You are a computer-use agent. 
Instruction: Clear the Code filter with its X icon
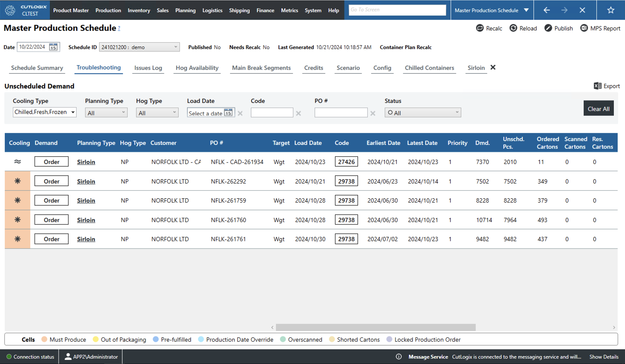click(x=298, y=113)
